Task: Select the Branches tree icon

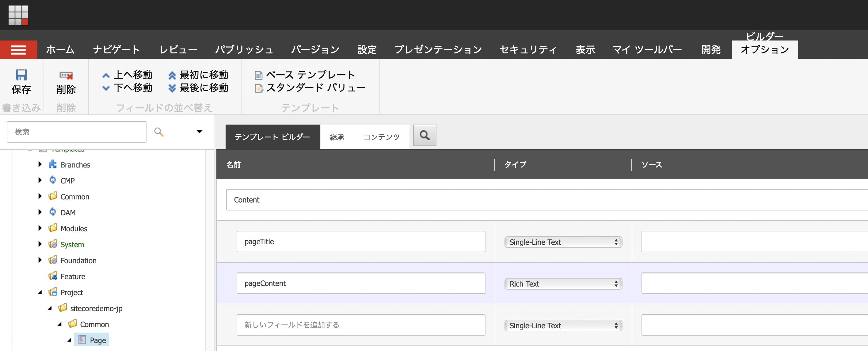Action: click(x=53, y=164)
